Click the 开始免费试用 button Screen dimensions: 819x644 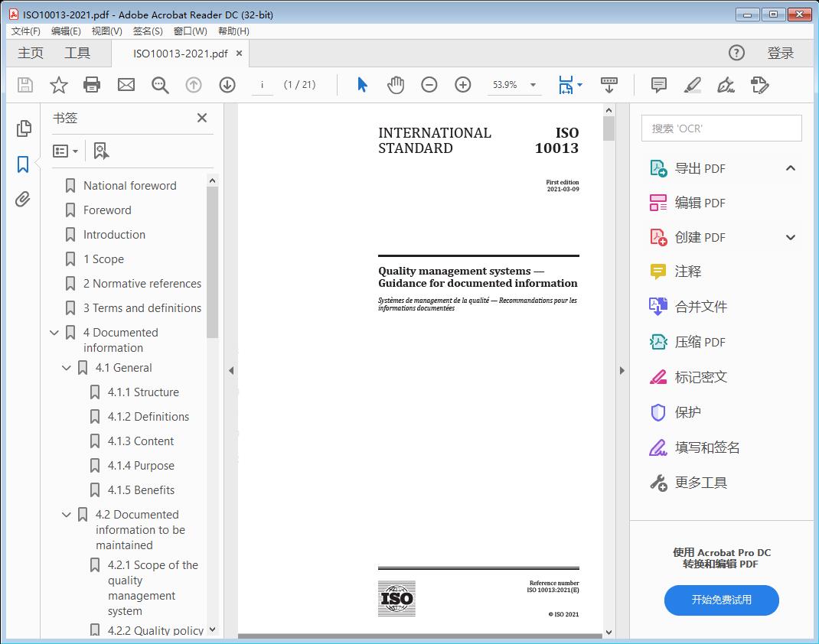pos(720,600)
